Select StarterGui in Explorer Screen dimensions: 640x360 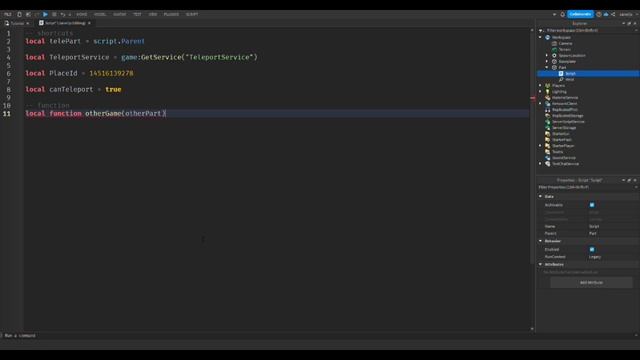click(x=560, y=133)
